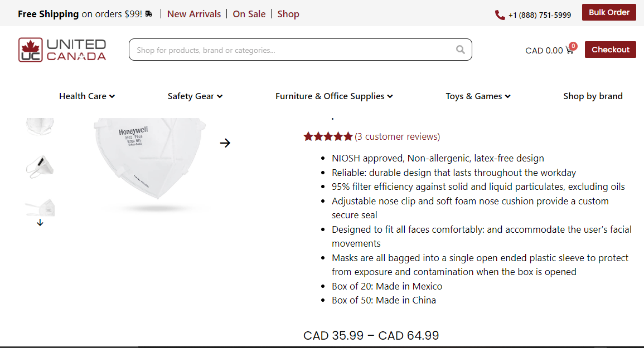Open Shop by brand menu item
Screen dimensions: 644x348
coord(593,96)
